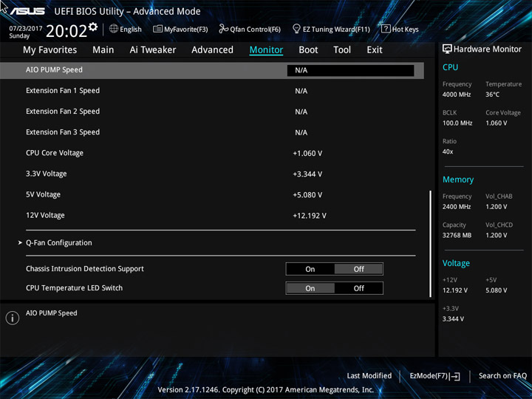The width and height of the screenshot is (532, 399).
Task: Open the My Favorites tab
Action: coord(50,50)
